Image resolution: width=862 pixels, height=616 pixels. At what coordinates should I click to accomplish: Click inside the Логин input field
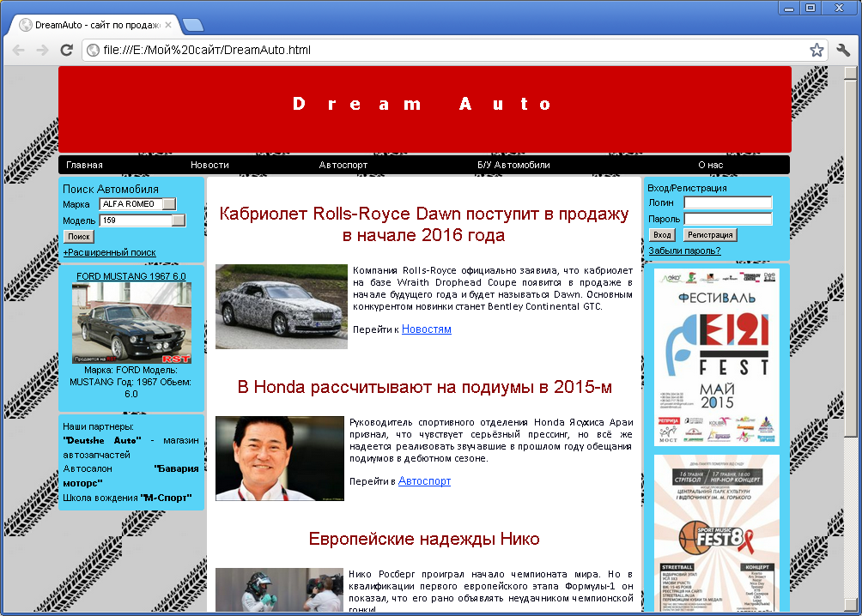click(x=728, y=202)
